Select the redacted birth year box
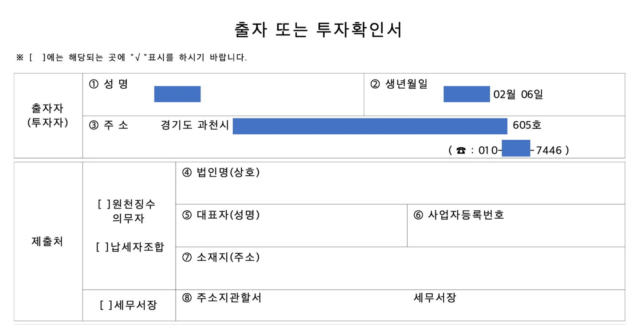Screen dimensions: 644x334 tap(467, 94)
